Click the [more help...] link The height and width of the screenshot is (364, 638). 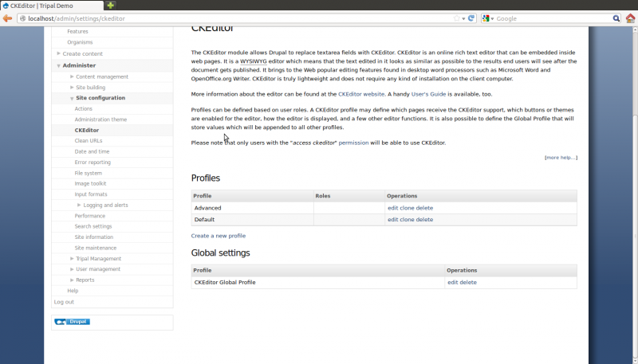point(561,158)
